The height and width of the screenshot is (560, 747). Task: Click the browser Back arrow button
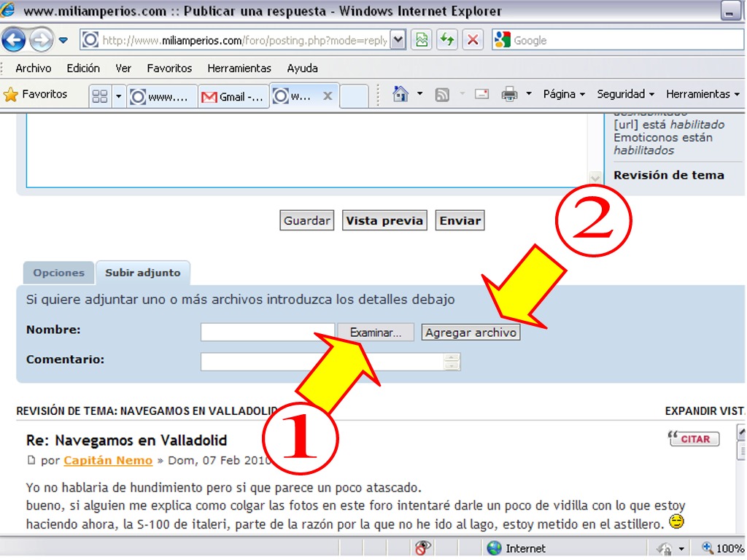pyautogui.click(x=14, y=40)
